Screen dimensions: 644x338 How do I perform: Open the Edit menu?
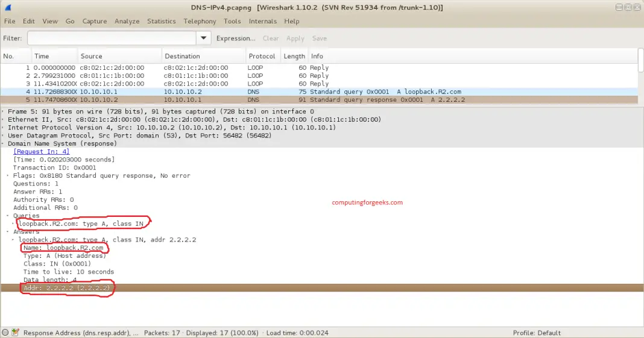[29, 21]
